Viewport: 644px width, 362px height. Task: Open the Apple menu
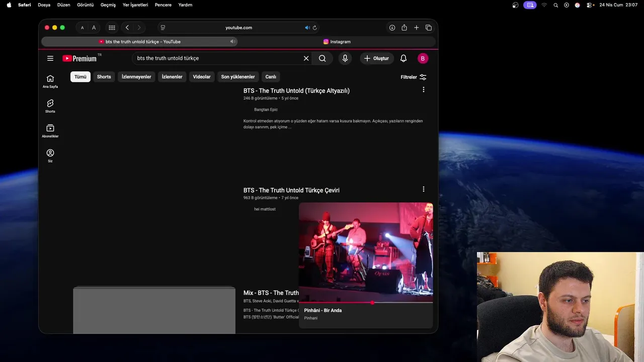(9, 5)
